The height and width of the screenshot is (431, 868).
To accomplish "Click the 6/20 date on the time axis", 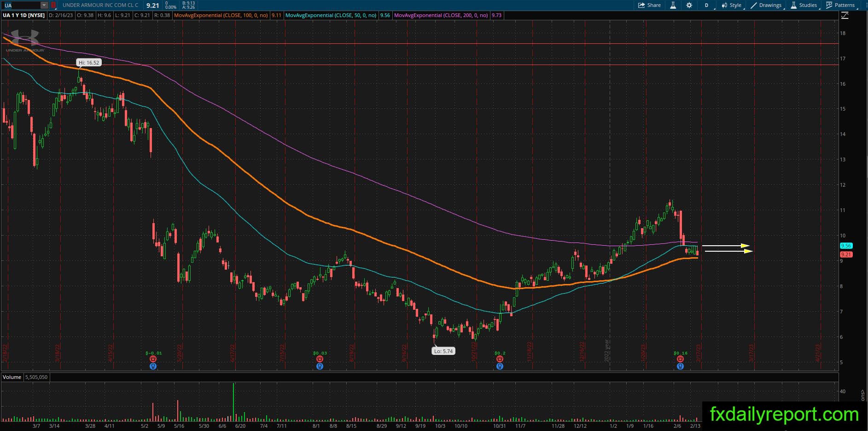I will pos(240,426).
